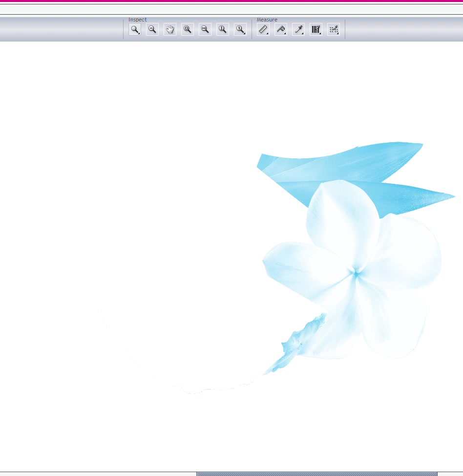Activate the Barcode inspection tool
Viewport: 463px width, 476px height.
pos(316,30)
